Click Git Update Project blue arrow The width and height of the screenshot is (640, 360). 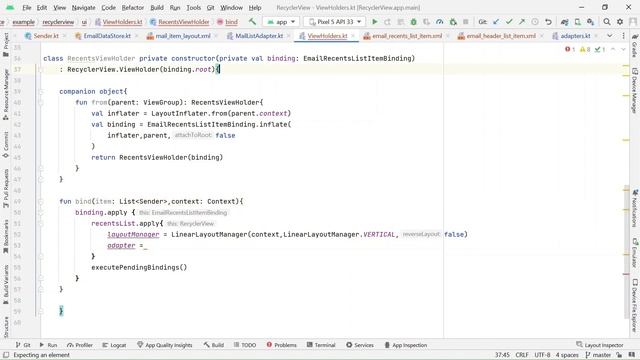[x=496, y=22]
